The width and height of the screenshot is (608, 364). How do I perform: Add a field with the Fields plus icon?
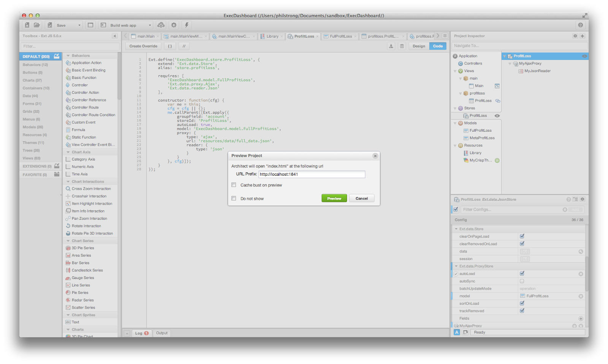(581, 318)
